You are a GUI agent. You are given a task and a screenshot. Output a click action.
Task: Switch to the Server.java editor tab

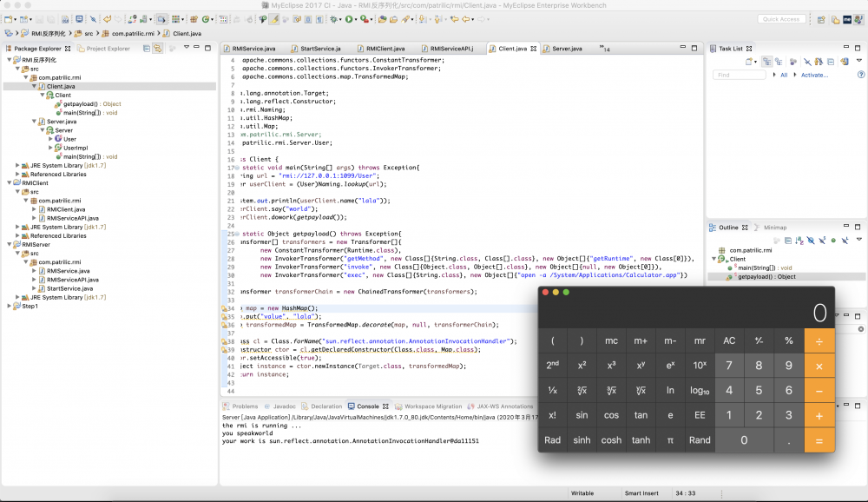tap(567, 49)
